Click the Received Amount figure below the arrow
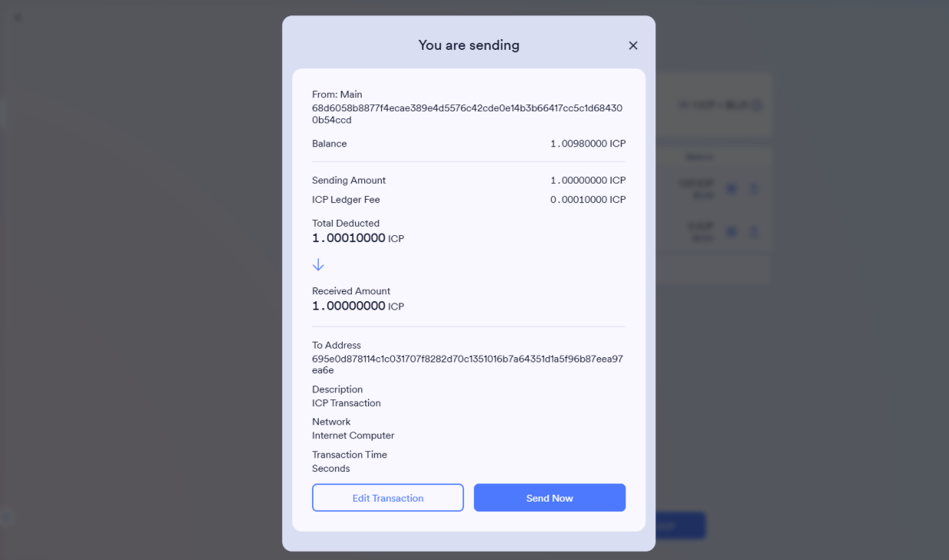This screenshot has height=560, width=949. point(350,306)
